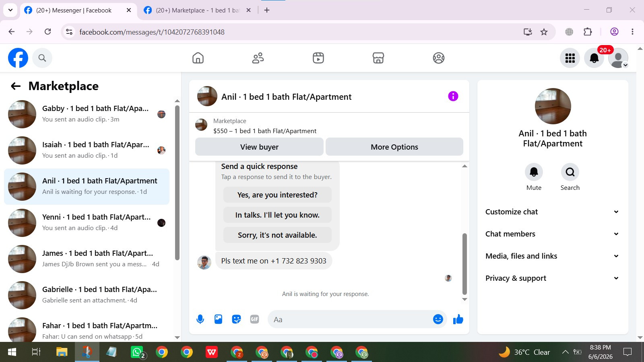Open a new browser tab
Screen dimensions: 644x362
pos(267,10)
